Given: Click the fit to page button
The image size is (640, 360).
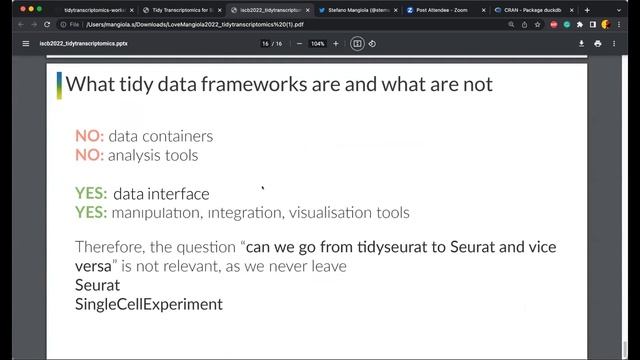Looking at the screenshot, I should coord(357,44).
